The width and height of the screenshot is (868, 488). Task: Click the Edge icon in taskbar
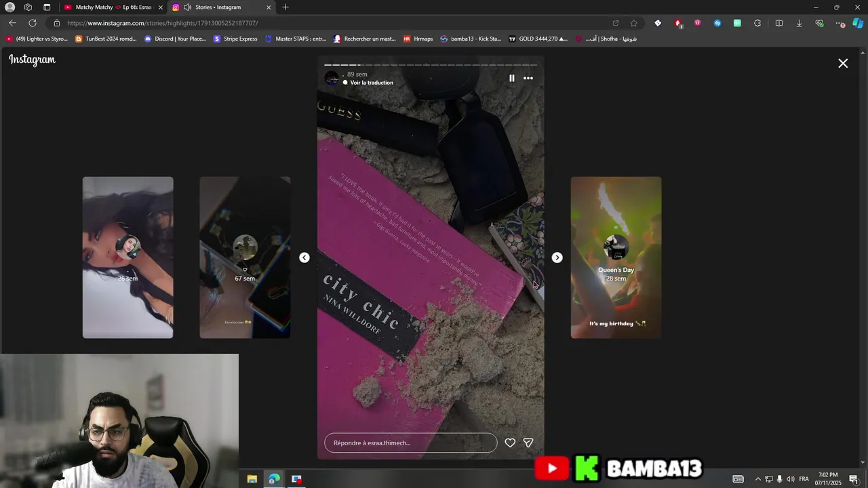(x=274, y=479)
